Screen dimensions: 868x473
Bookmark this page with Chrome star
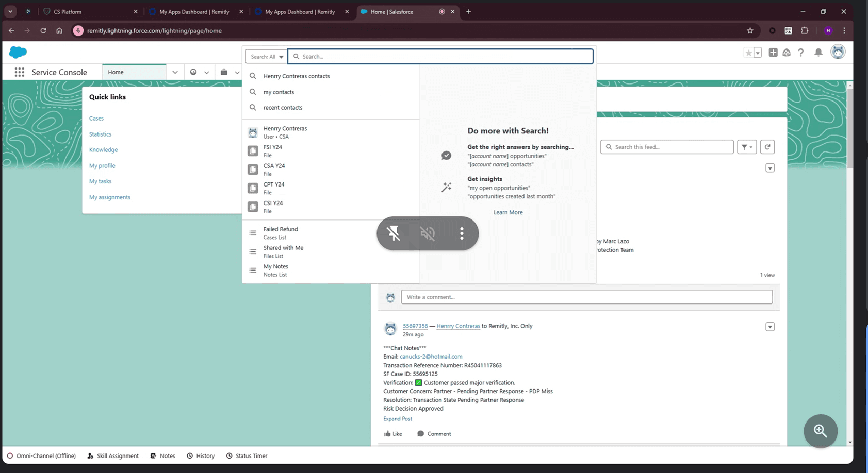tap(750, 31)
